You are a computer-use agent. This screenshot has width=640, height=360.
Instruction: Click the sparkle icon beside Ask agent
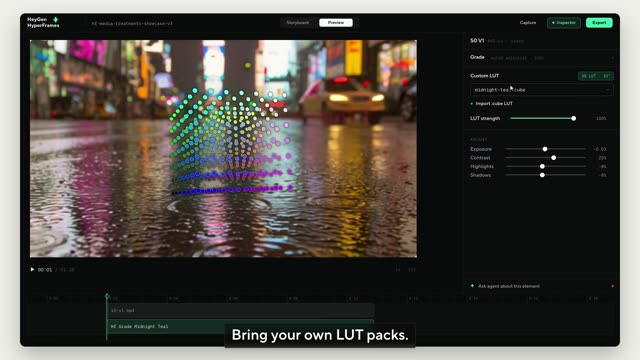click(x=472, y=286)
